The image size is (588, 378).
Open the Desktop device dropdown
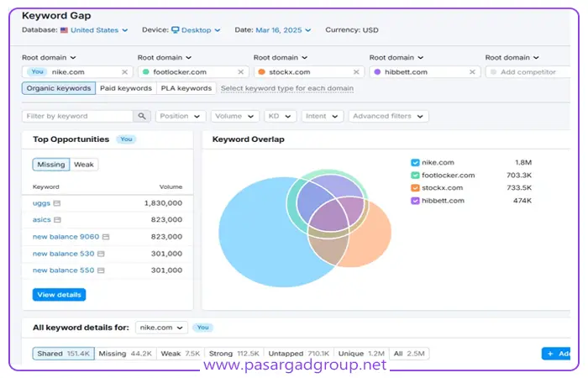point(201,30)
